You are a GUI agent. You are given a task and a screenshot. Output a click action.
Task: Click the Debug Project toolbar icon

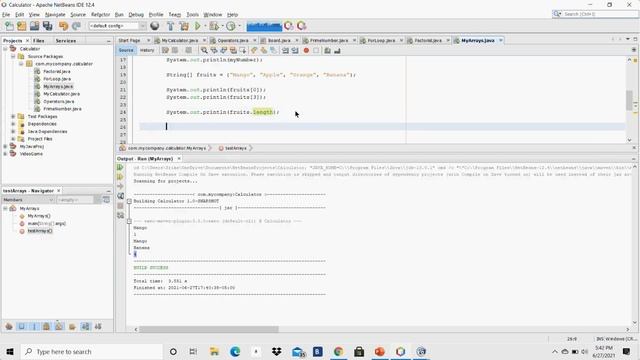click(x=214, y=26)
